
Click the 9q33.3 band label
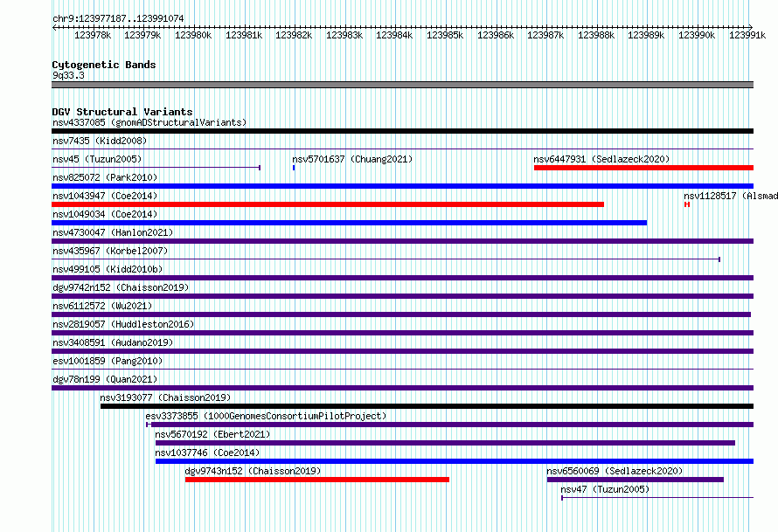68,75
